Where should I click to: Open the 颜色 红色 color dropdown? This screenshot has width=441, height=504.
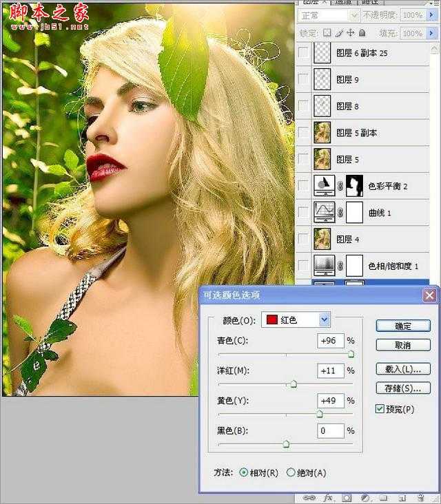tap(296, 319)
